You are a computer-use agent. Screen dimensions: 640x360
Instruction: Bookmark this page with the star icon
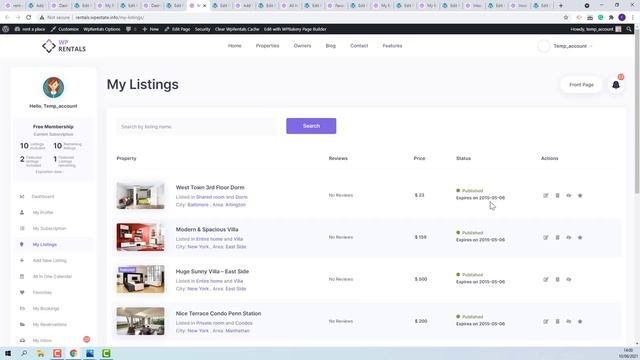tap(566, 18)
